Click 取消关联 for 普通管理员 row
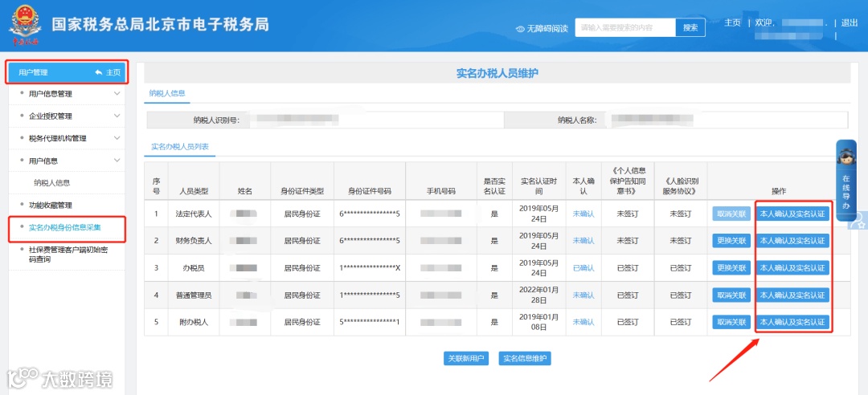This screenshot has height=395, width=868. coord(731,295)
